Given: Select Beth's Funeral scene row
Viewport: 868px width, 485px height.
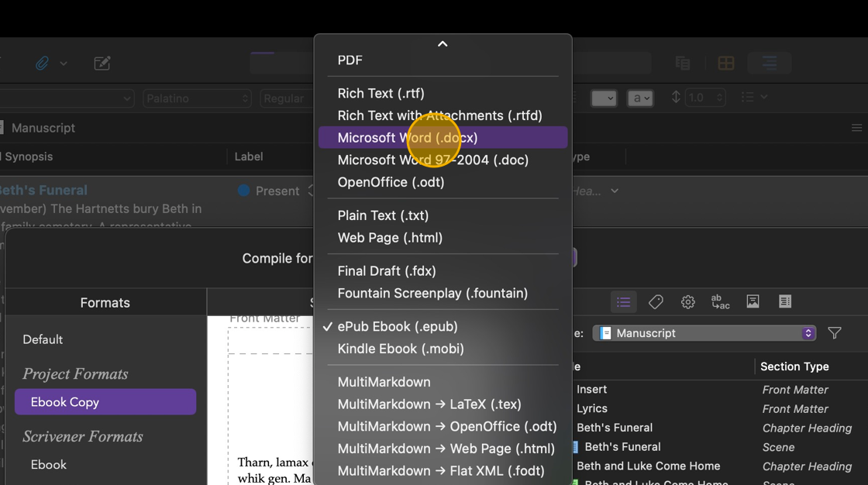Looking at the screenshot, I should click(622, 447).
